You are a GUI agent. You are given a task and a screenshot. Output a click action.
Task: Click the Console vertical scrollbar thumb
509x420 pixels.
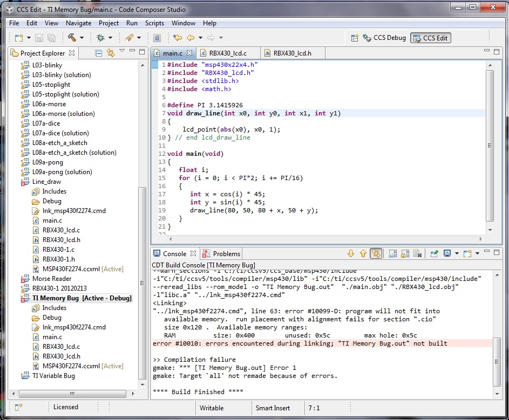tap(497, 362)
